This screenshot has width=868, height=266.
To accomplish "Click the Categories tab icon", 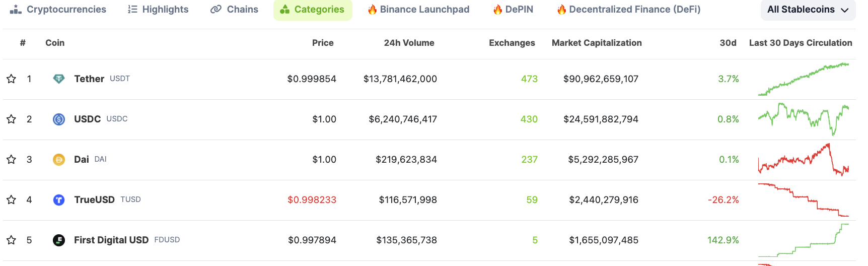I will pos(284,9).
